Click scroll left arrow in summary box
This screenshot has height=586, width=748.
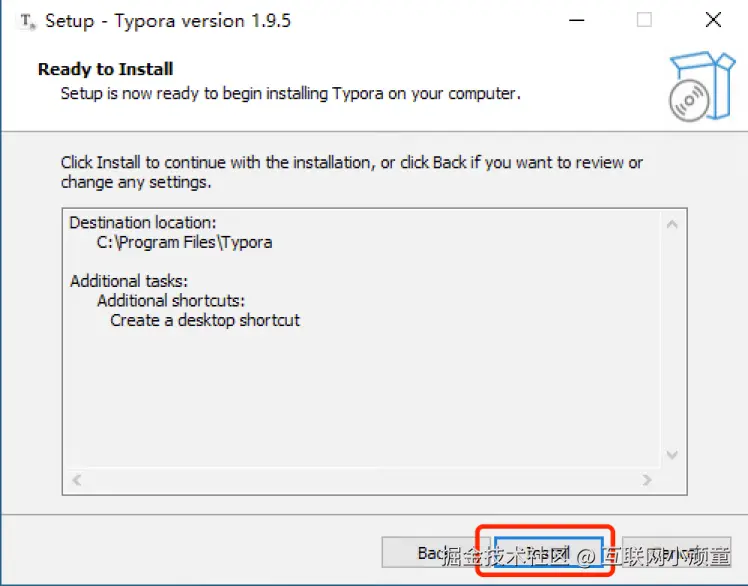click(x=76, y=481)
